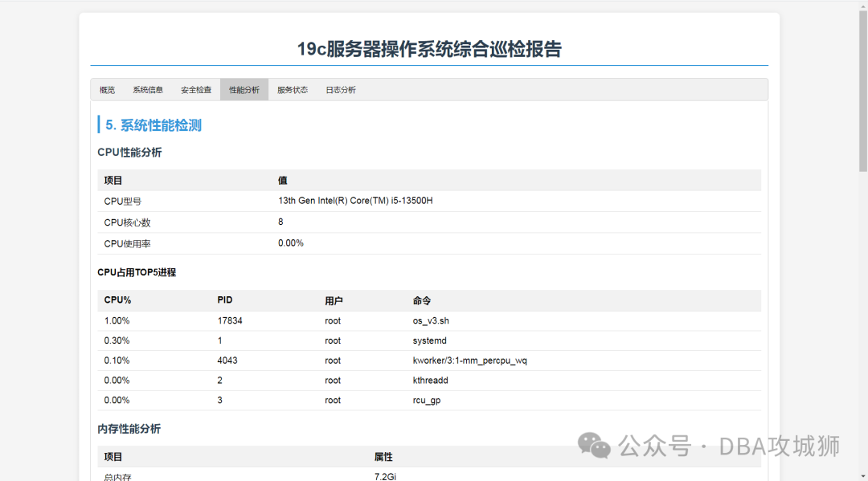This screenshot has height=481, width=868.
Task: Click the rcu_gp command cell
Action: coord(427,400)
